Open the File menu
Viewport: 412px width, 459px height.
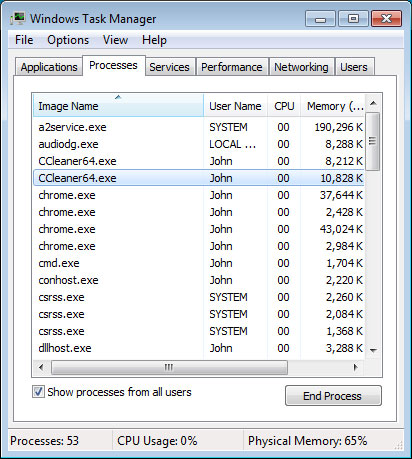click(24, 40)
